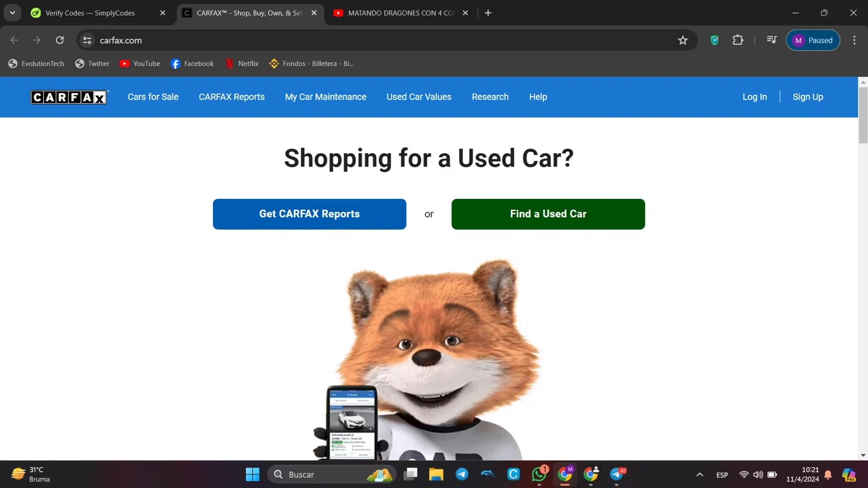Go forward one page

pos(36,40)
